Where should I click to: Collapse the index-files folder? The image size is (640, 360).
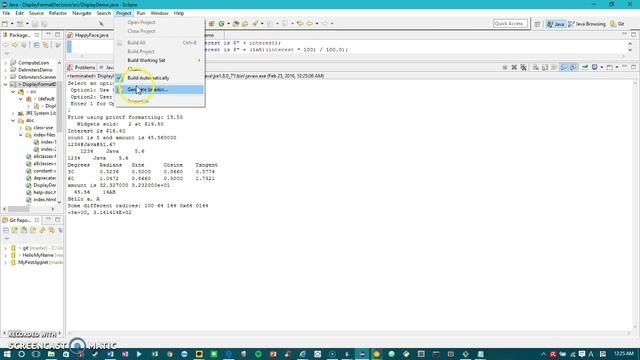tap(21, 135)
